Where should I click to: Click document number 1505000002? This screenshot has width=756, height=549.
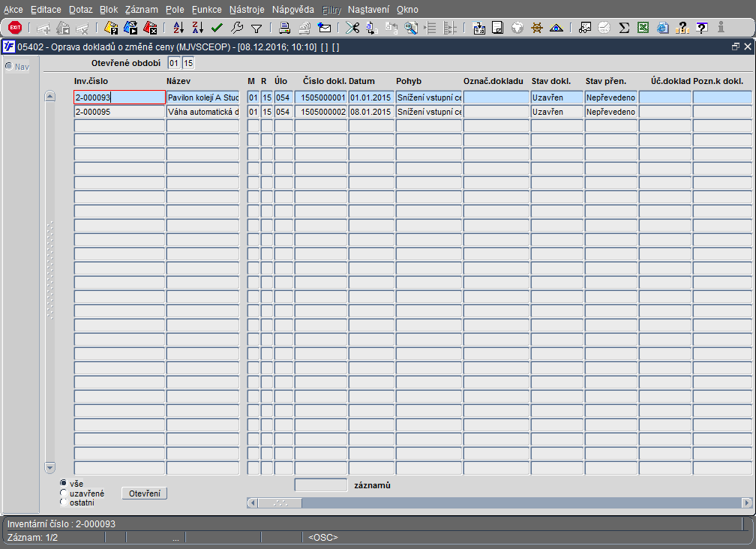[321, 112]
